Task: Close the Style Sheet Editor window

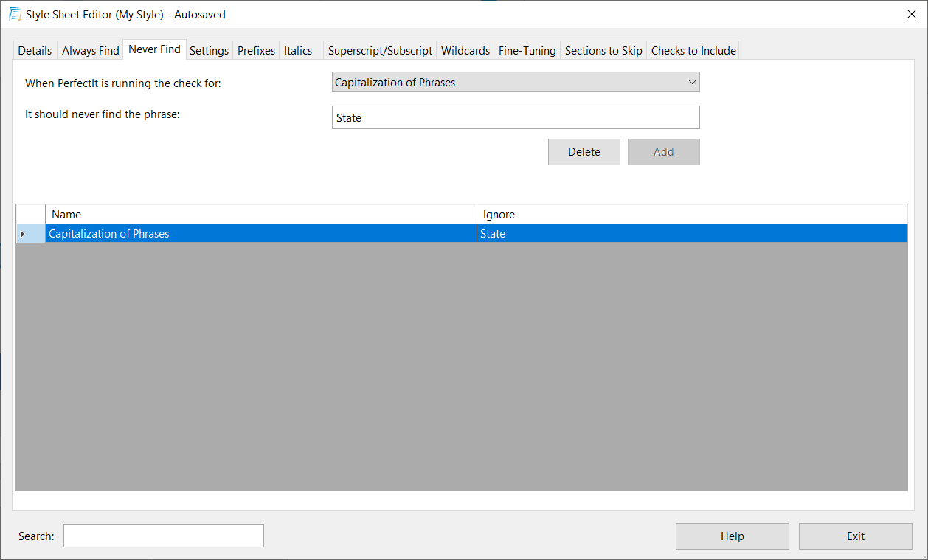Action: [911, 14]
